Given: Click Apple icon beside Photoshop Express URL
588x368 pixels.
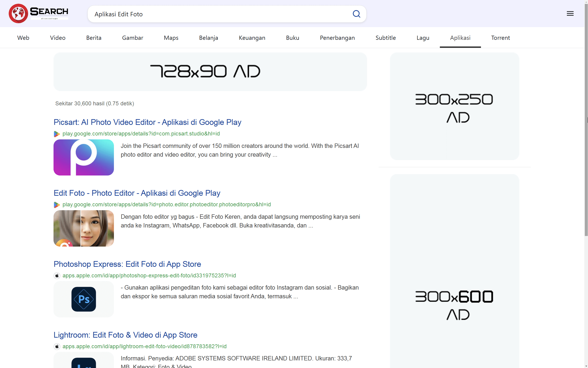Looking at the screenshot, I should 57,276.
